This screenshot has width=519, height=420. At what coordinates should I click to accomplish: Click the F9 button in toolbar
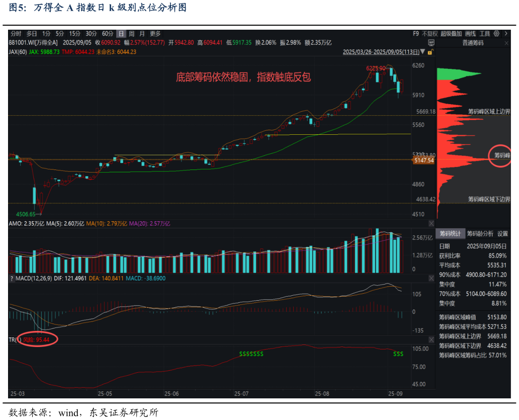point(415,34)
